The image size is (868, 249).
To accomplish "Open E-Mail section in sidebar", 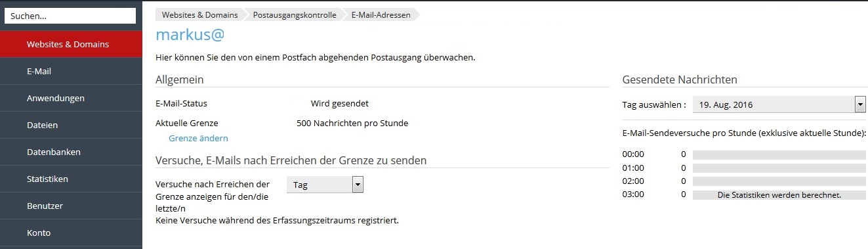I will tap(71, 72).
